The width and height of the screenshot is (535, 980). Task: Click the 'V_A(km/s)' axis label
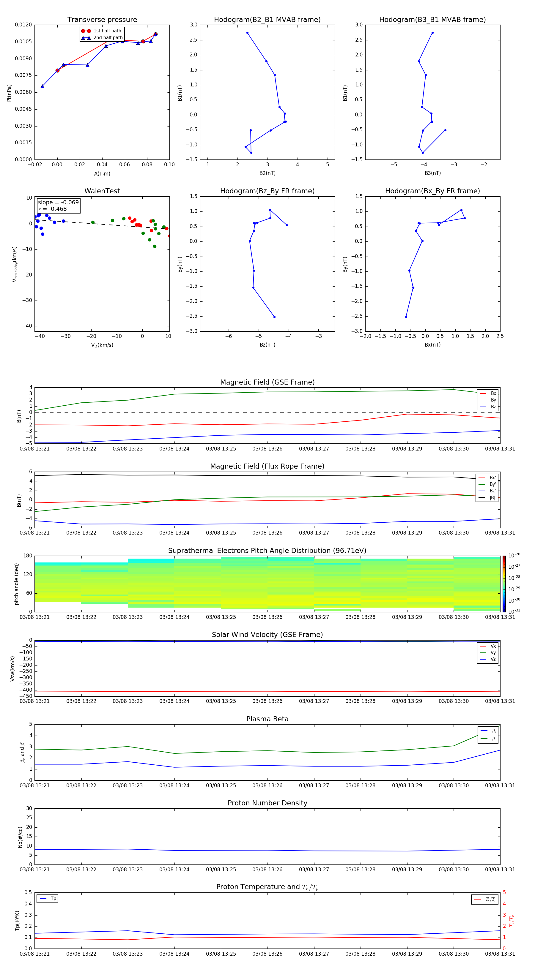[102, 345]
